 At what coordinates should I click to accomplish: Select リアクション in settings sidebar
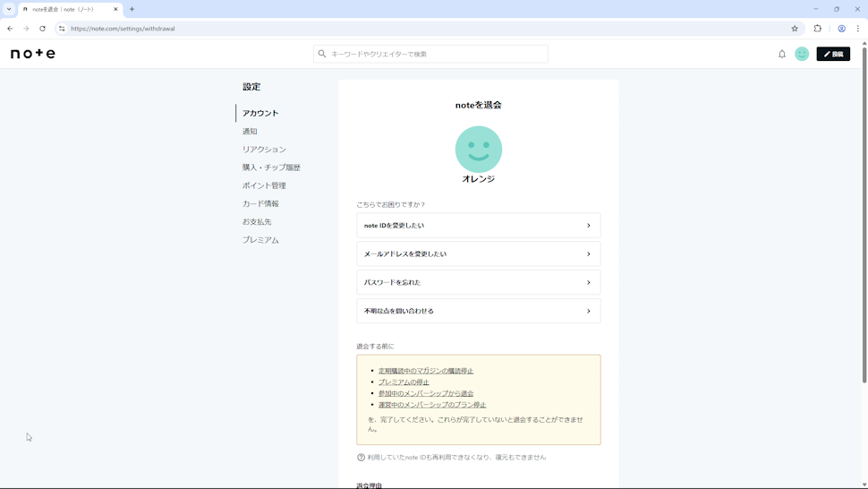pos(264,150)
